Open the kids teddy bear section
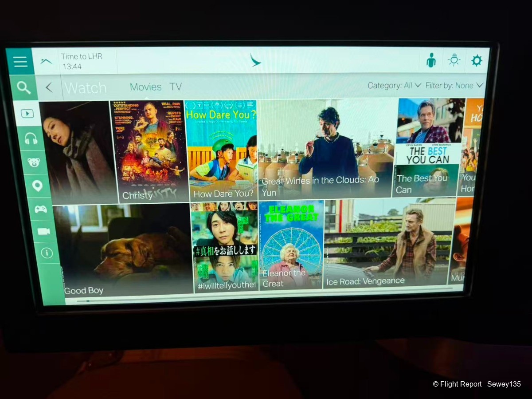 click(x=34, y=162)
